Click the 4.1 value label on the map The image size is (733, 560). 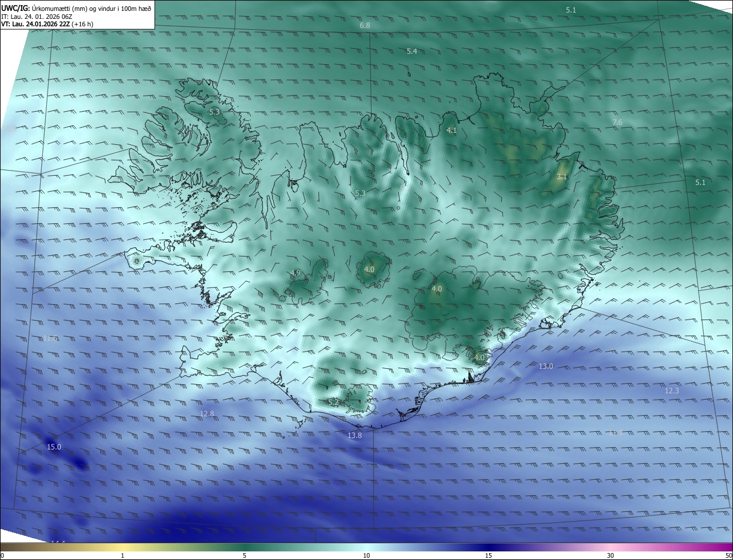pos(451,131)
